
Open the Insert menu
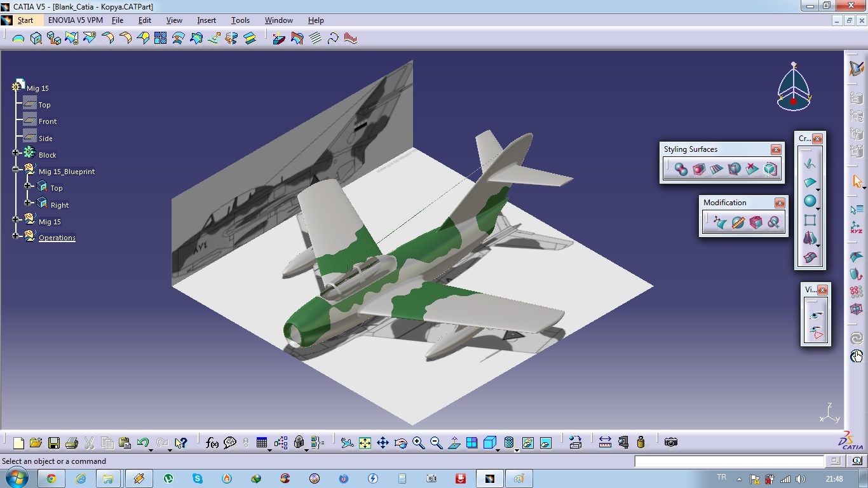pyautogui.click(x=207, y=20)
